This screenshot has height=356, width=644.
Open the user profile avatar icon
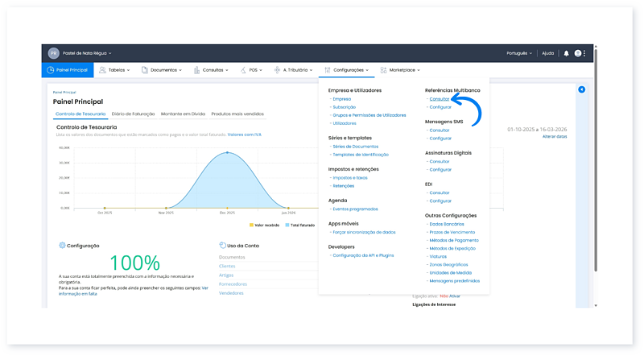coord(578,53)
